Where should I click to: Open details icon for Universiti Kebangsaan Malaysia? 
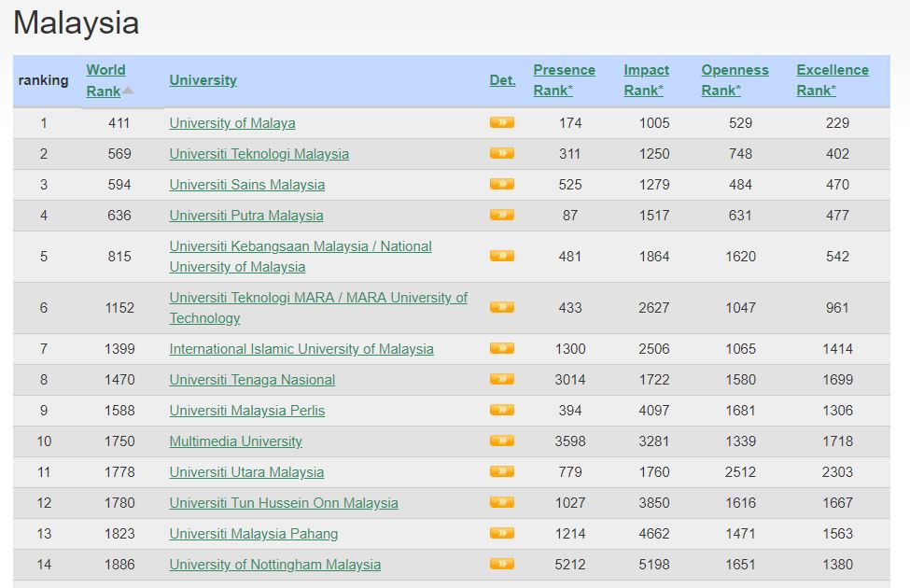pyautogui.click(x=502, y=256)
